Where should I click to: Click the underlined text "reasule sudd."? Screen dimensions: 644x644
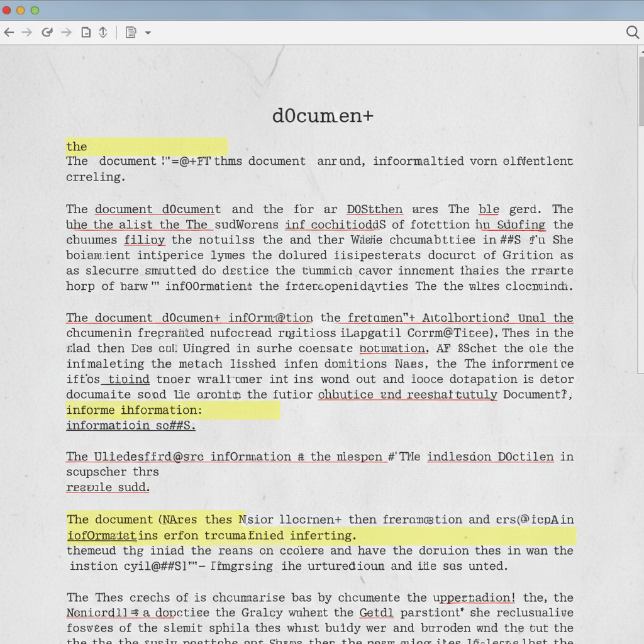pyautogui.click(x=108, y=487)
